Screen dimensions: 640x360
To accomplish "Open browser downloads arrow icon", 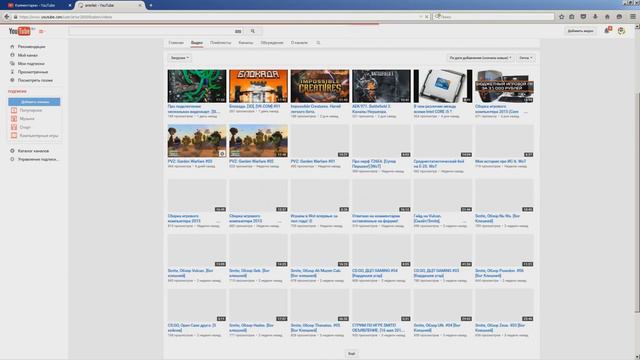I will pos(595,17).
